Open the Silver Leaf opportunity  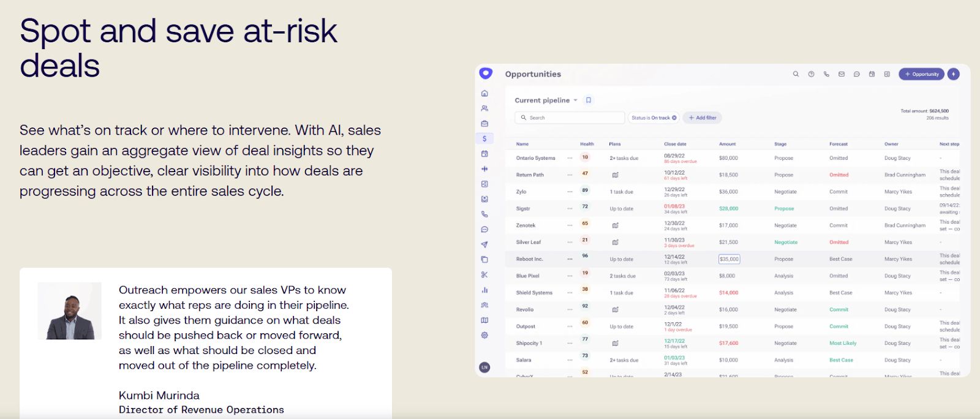[528, 243]
